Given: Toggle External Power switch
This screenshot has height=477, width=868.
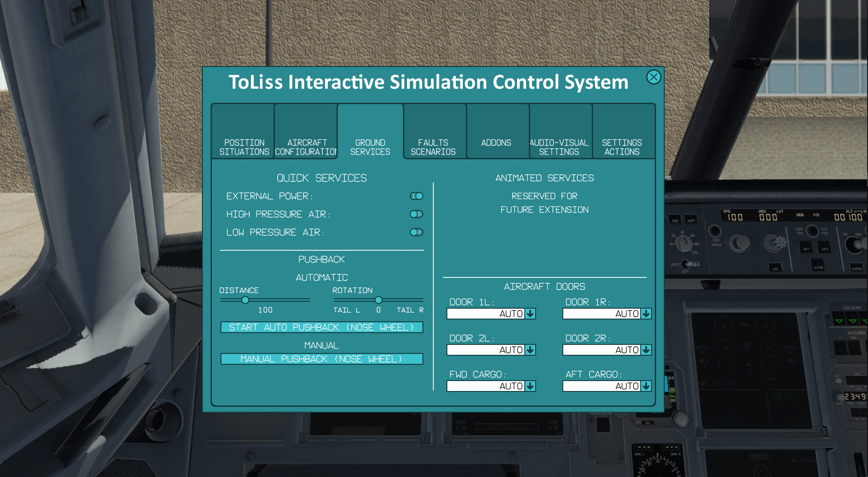Looking at the screenshot, I should click(416, 196).
